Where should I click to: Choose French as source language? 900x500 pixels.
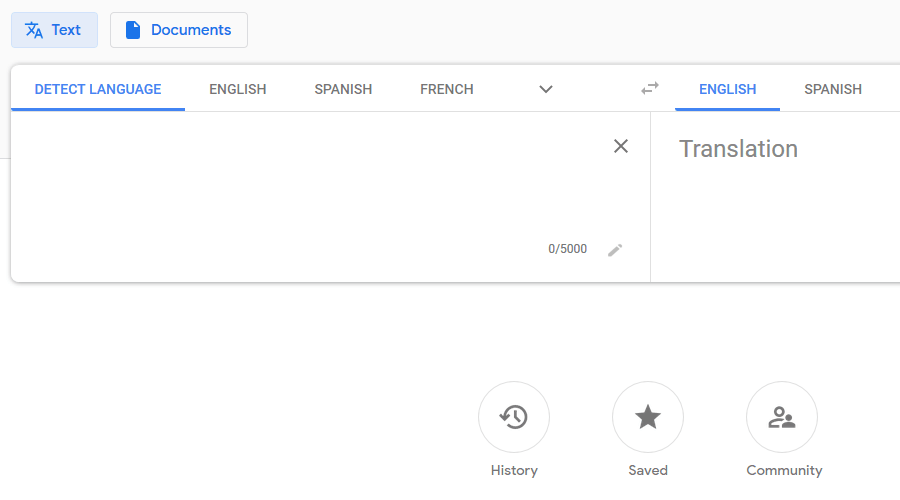[447, 89]
